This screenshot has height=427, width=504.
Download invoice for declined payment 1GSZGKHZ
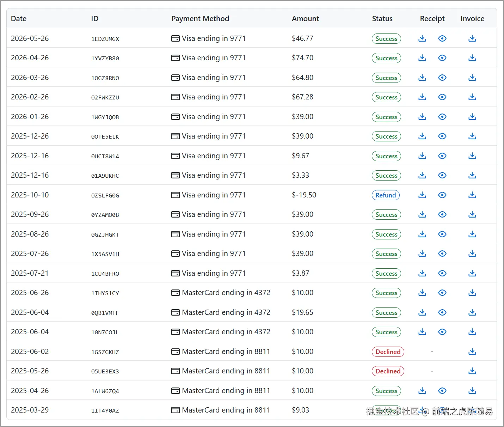point(472,352)
